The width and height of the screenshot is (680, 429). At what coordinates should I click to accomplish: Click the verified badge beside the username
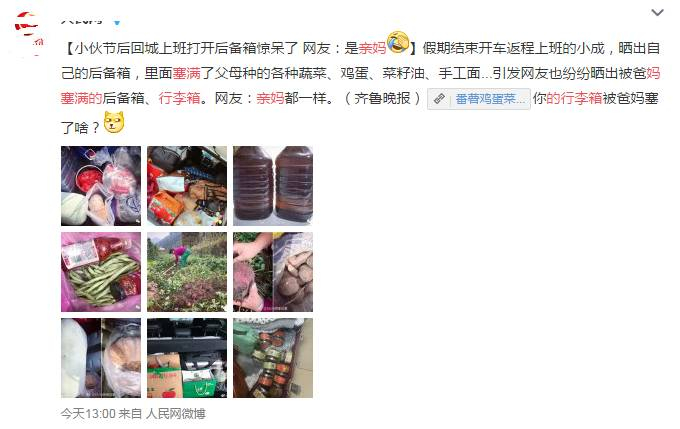(x=117, y=20)
